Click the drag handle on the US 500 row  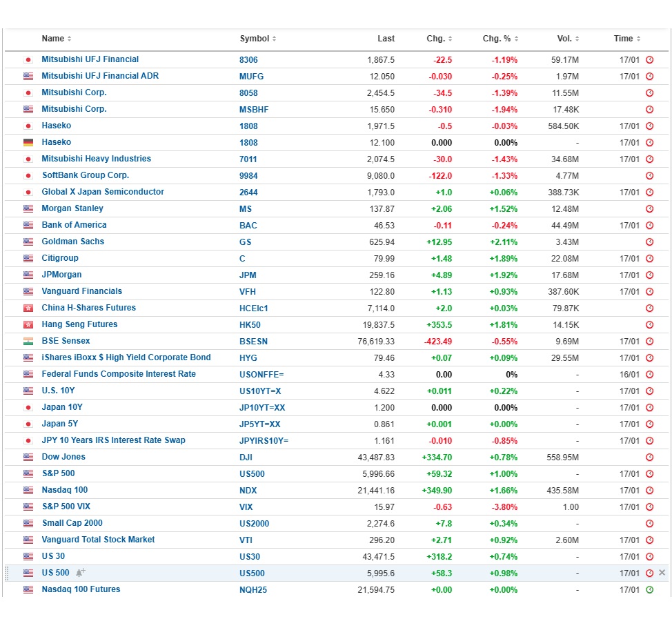point(6,573)
